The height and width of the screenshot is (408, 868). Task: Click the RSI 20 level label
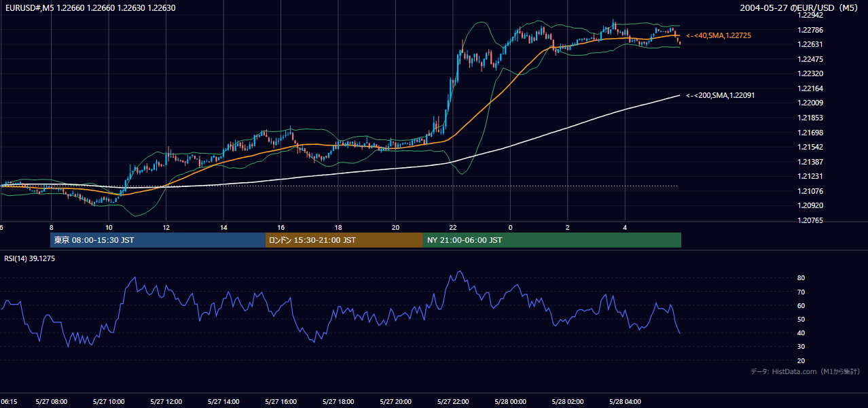[x=801, y=360]
